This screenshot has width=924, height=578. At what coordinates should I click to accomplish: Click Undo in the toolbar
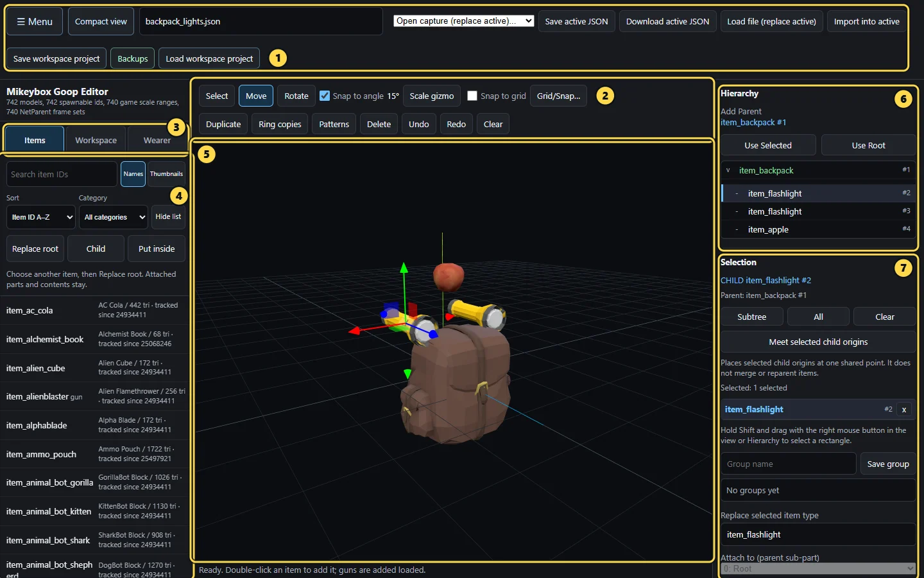tap(419, 124)
